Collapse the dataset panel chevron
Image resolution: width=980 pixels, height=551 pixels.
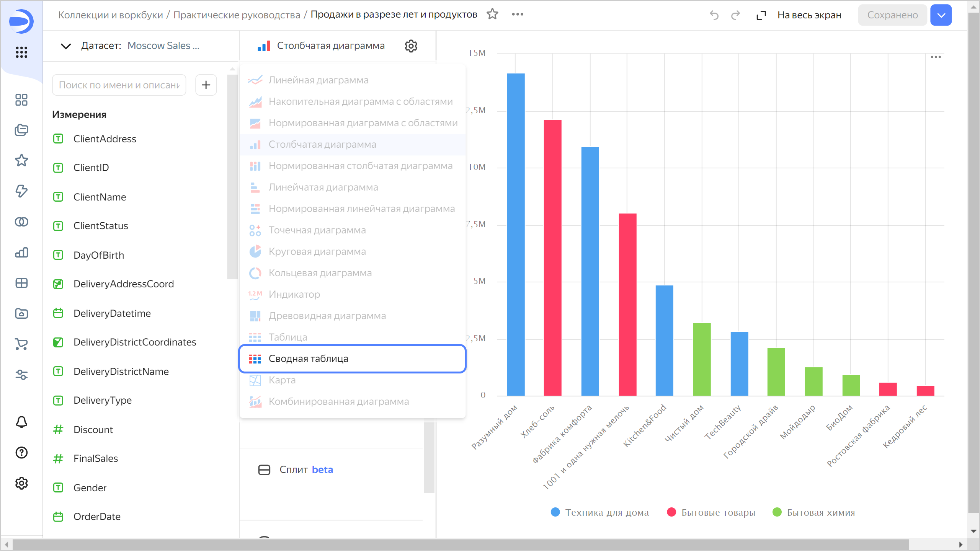(66, 46)
